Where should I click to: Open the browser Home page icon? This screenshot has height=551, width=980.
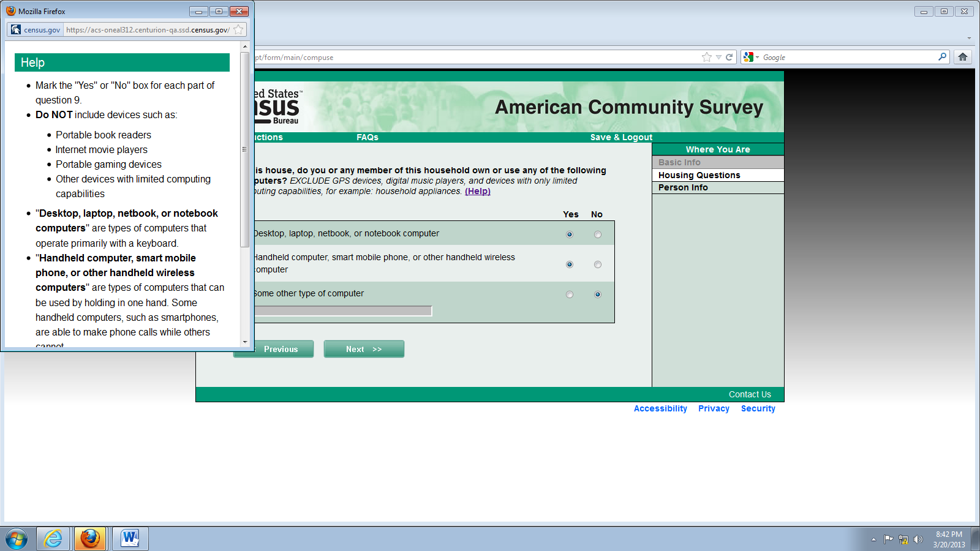[963, 57]
